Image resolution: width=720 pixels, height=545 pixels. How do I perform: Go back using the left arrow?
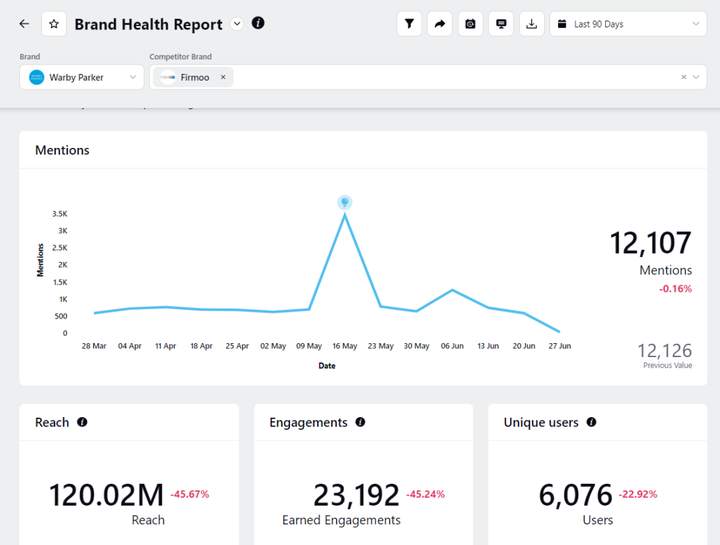point(24,24)
